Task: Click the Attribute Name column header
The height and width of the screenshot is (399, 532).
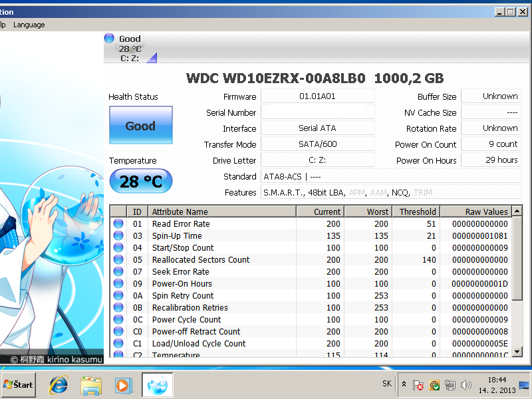Action: pos(222,211)
